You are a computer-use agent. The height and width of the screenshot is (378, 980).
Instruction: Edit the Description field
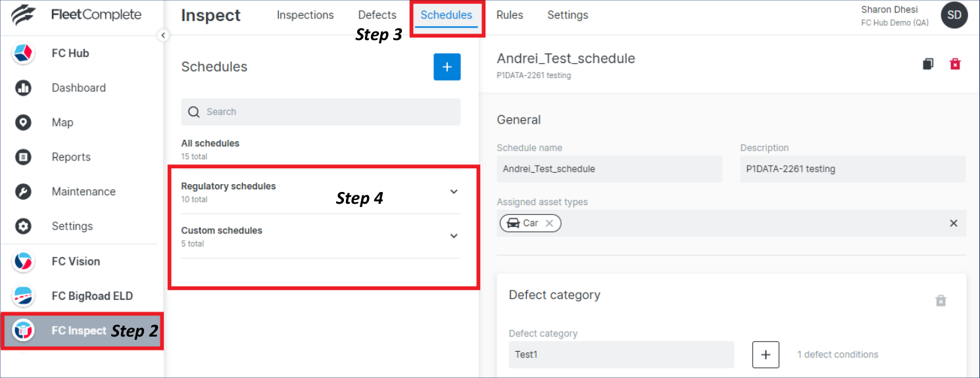coord(853,169)
